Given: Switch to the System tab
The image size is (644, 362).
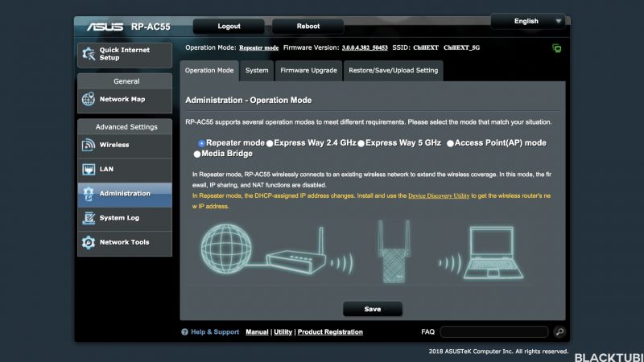Looking at the screenshot, I should tap(257, 71).
